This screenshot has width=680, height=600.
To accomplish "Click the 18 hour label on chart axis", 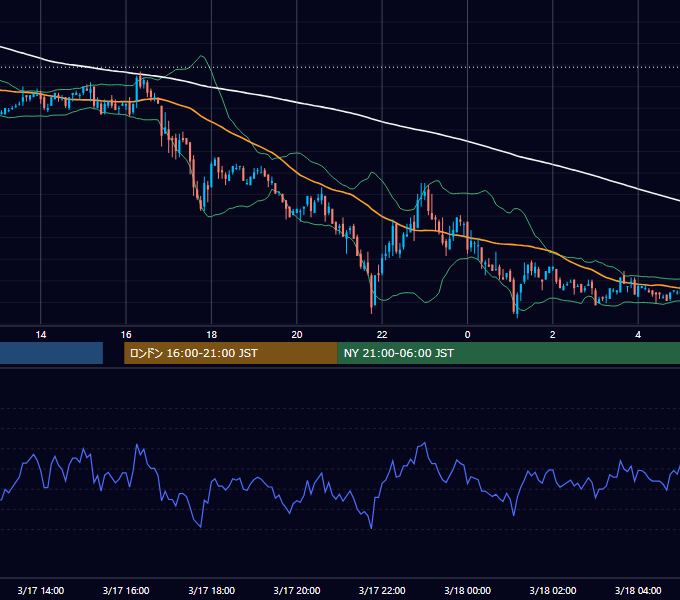I will pos(211,335).
